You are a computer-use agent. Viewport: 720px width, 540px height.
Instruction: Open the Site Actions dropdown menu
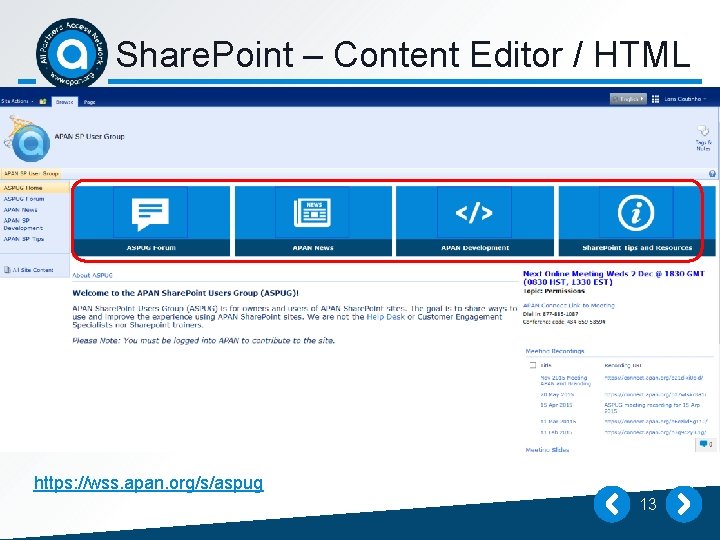pyautogui.click(x=17, y=101)
